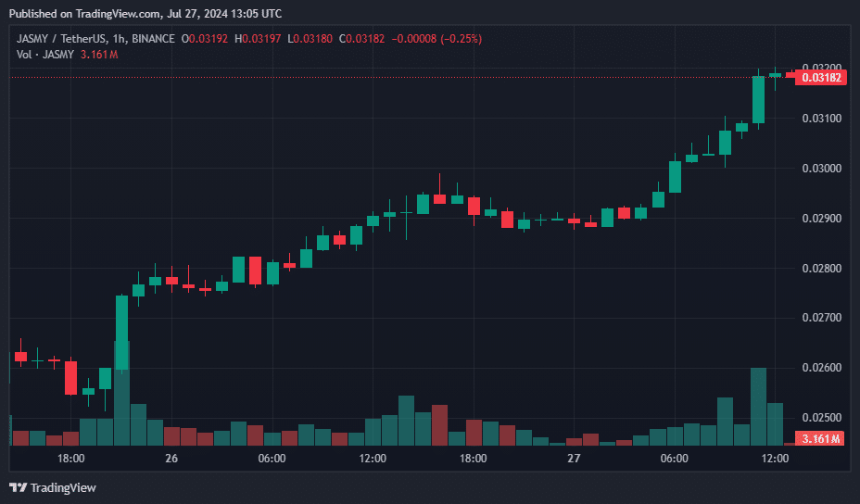Select the Vol · JASMY indicator label

pyautogui.click(x=45, y=55)
